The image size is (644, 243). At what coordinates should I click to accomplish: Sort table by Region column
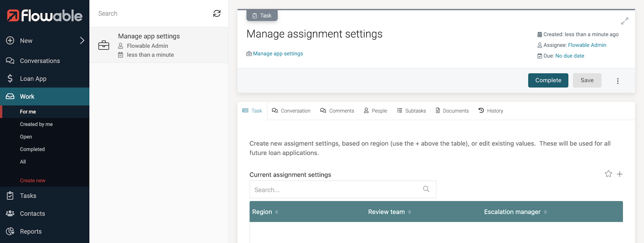coord(276,212)
